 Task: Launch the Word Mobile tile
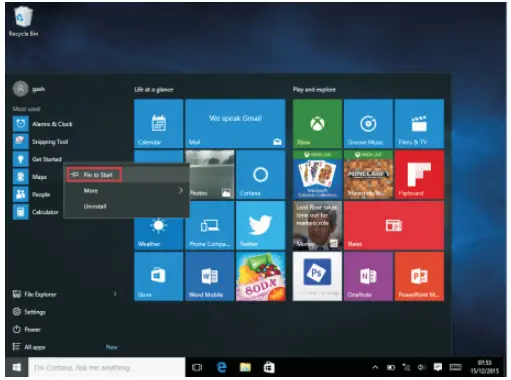[x=210, y=276]
